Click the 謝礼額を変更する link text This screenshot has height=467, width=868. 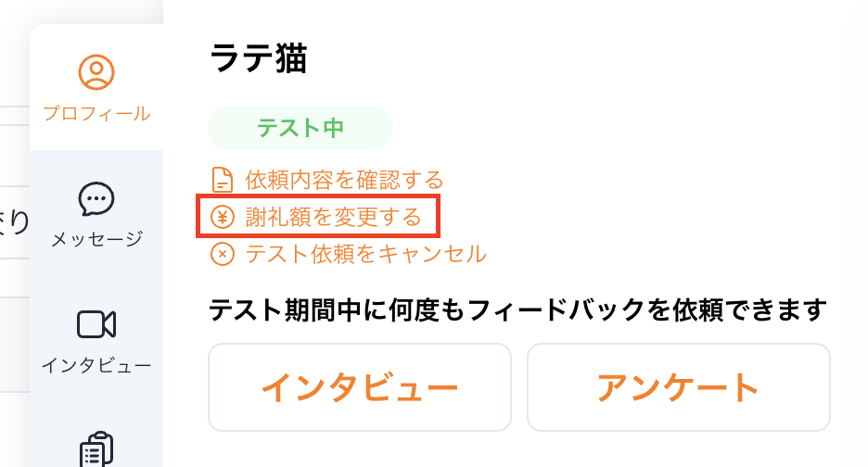point(333,218)
